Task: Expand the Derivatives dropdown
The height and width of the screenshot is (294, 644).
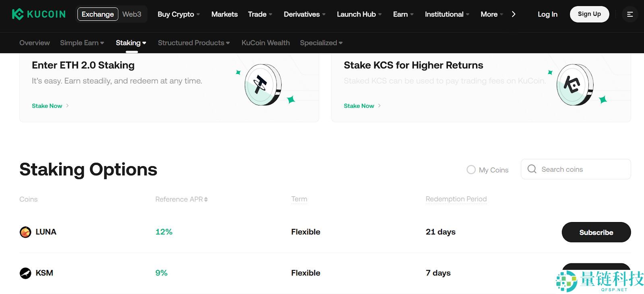Action: point(305,14)
